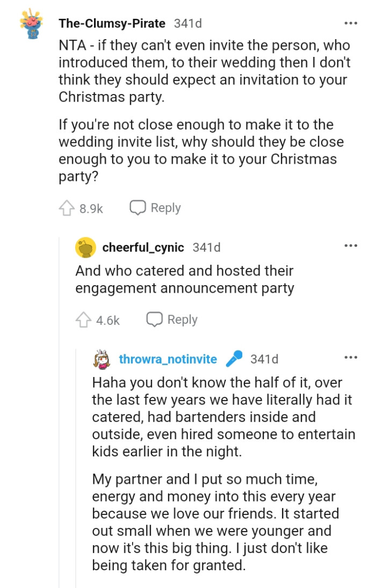376x588 pixels.
Task: Tap Reply under The-Clumsy-Pirate's comment
Action: point(165,207)
